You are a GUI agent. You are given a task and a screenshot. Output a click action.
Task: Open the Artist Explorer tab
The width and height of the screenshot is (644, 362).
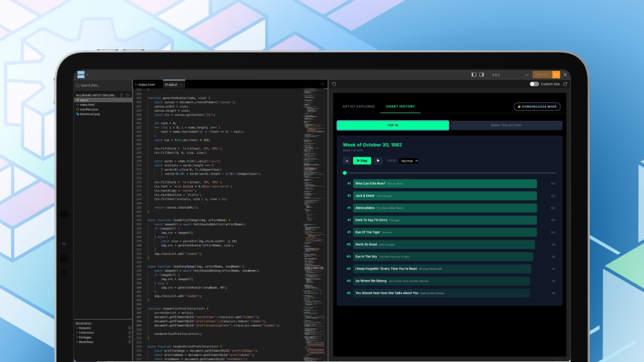359,107
